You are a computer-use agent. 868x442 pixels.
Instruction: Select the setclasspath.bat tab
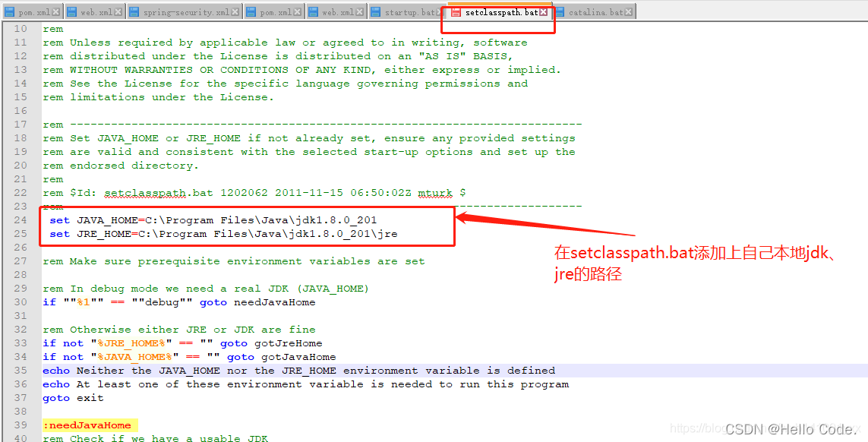[501, 12]
